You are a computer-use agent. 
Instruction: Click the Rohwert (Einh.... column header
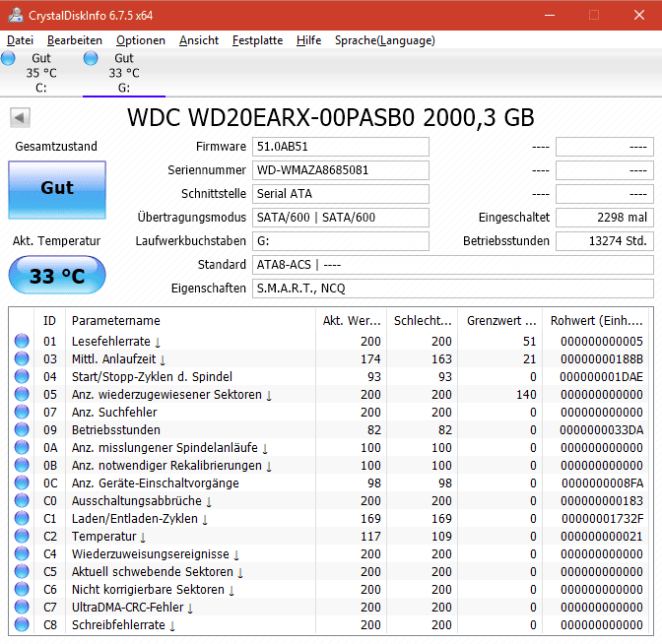coord(597,321)
